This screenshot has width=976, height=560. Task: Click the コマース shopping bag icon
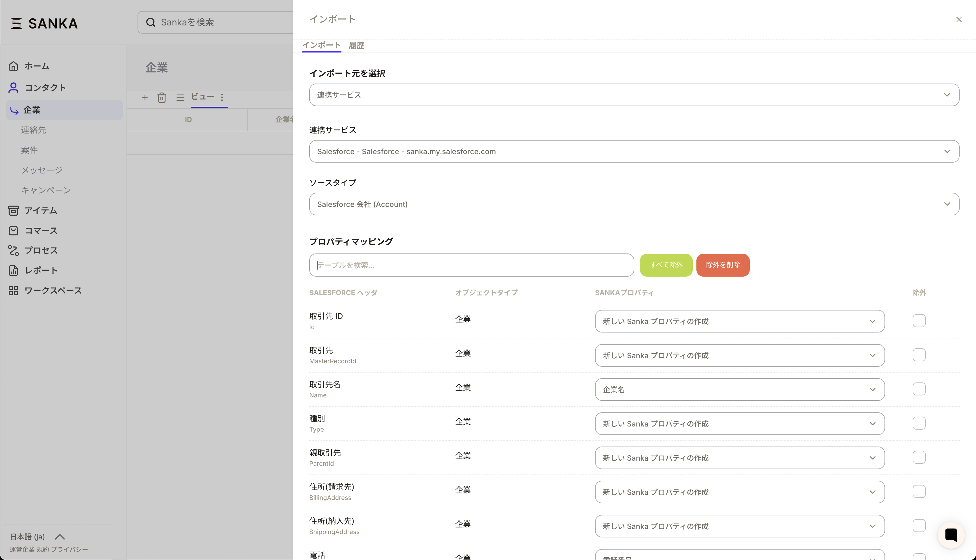[x=14, y=230]
